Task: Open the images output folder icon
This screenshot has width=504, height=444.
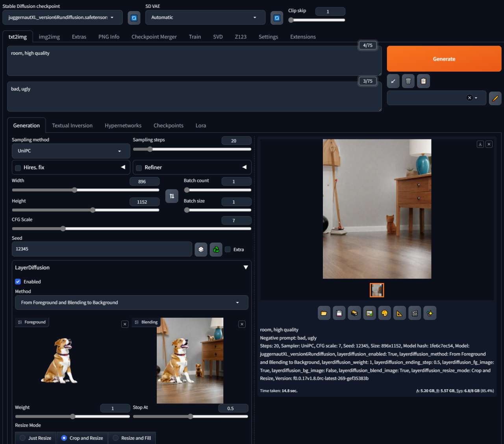Action: click(324, 313)
